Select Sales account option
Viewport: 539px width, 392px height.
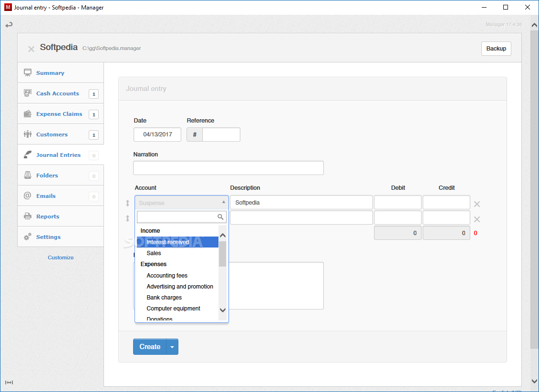177,253
